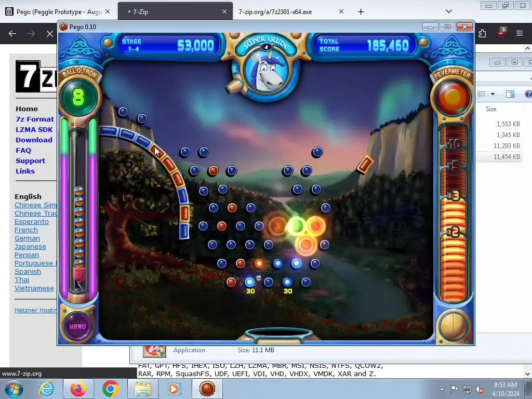This screenshot has width=532, height=399.
Task: Open the Download link on 7-Zip page
Action: tap(34, 140)
